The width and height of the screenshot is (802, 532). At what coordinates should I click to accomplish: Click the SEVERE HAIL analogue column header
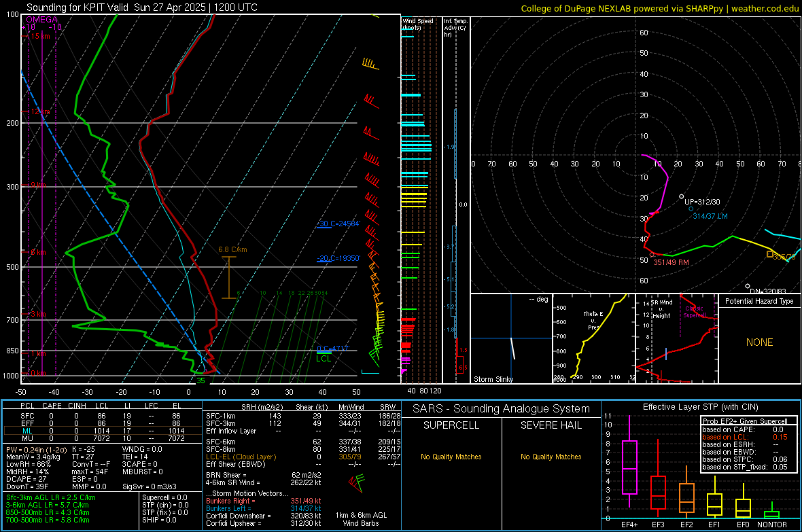pyautogui.click(x=551, y=425)
